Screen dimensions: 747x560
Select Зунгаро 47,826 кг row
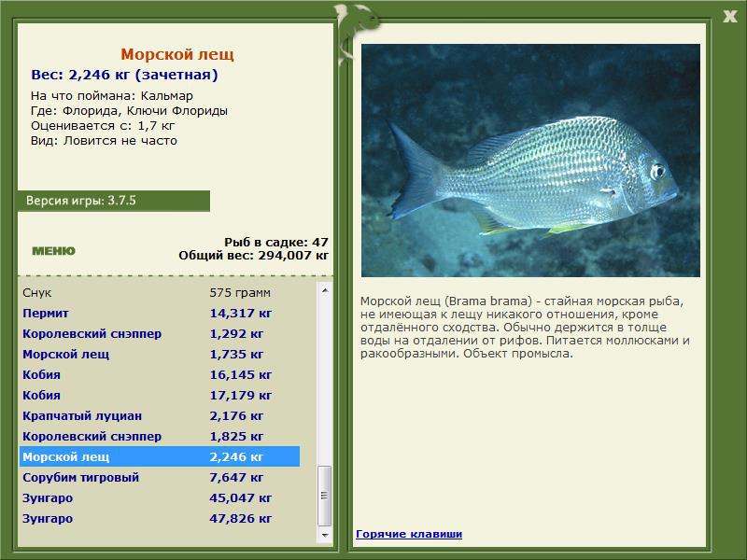tap(159, 518)
